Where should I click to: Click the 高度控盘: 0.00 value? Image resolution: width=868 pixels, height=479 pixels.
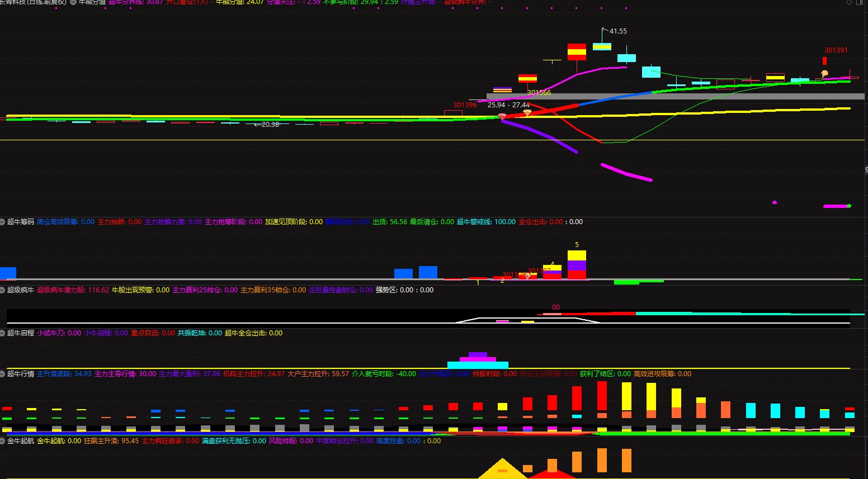398,441
